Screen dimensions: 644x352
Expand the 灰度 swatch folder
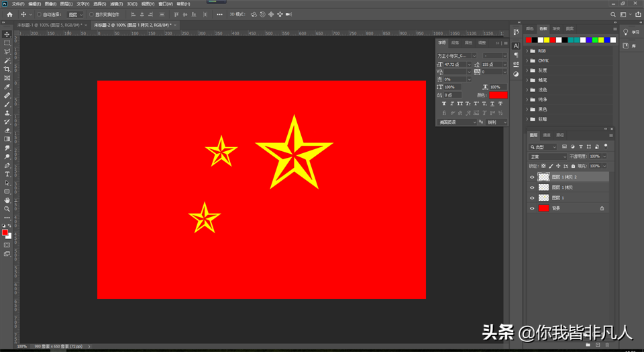527,71
